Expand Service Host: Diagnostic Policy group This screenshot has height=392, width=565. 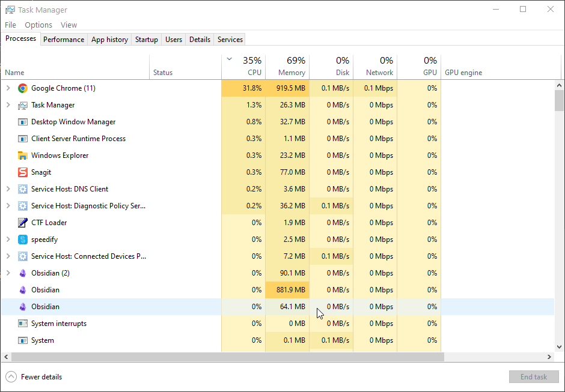tap(8, 206)
